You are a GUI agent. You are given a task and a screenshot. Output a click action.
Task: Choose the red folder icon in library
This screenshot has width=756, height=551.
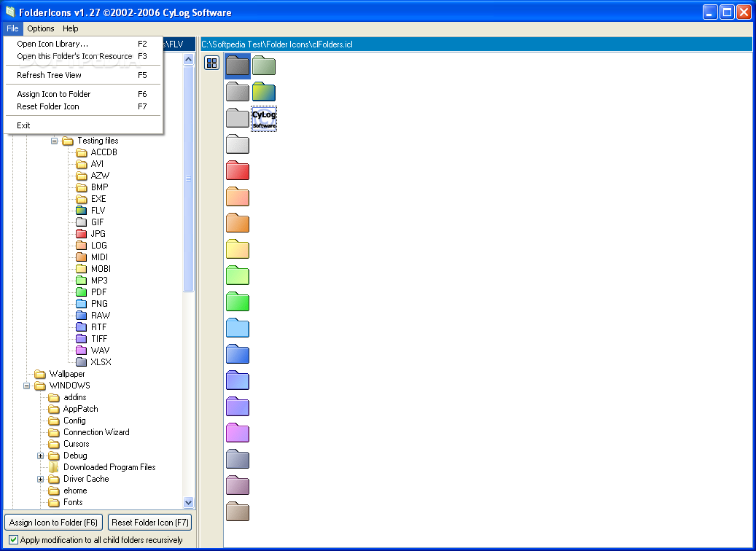click(238, 171)
